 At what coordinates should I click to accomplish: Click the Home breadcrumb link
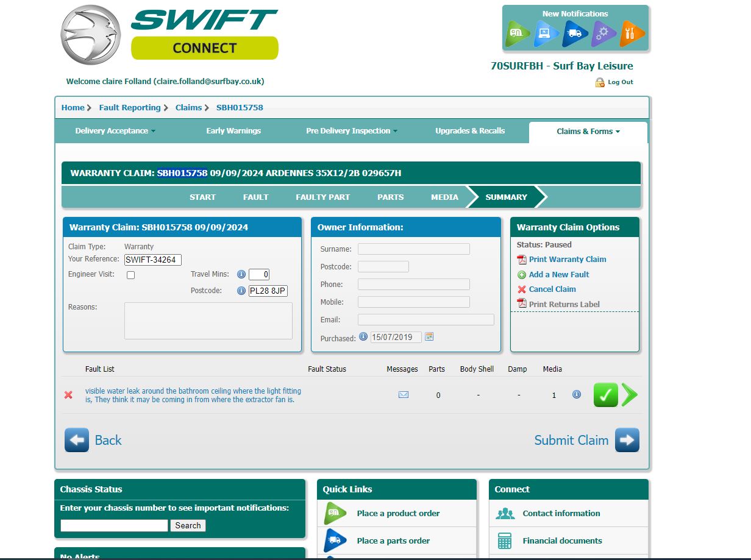(x=73, y=108)
